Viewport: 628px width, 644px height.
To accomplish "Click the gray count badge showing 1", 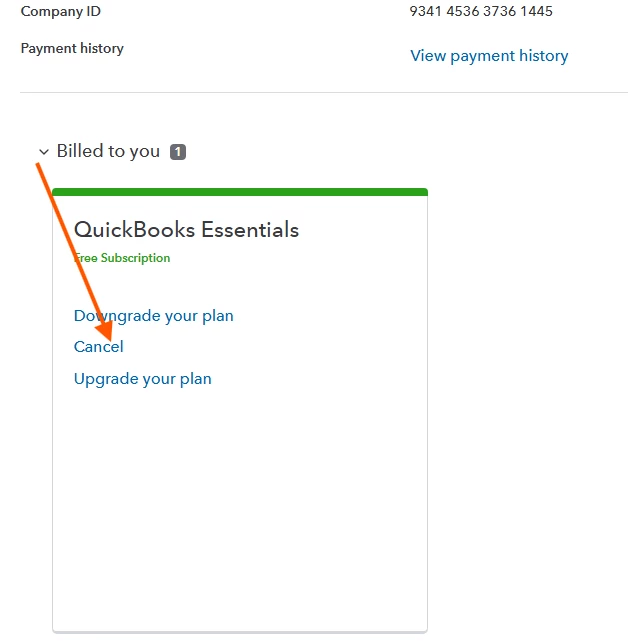I will coord(178,152).
